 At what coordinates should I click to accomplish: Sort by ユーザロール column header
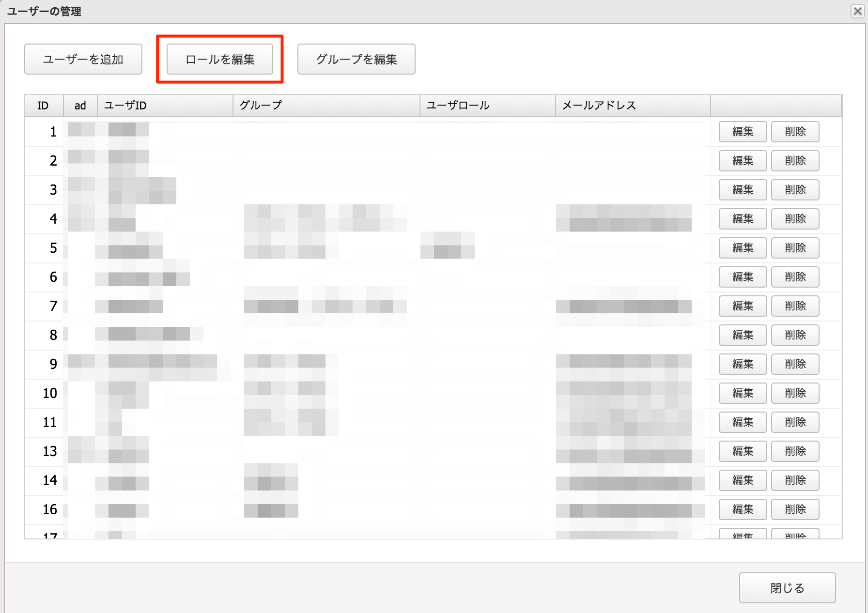[x=488, y=106]
